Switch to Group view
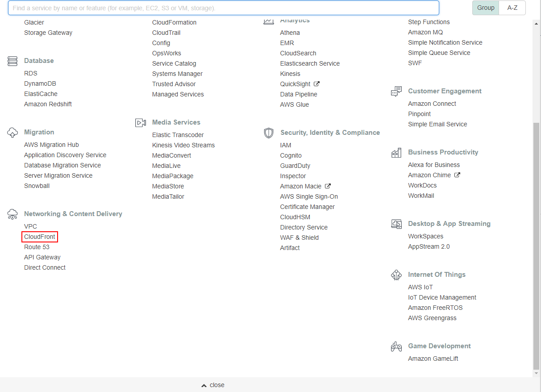 tap(486, 8)
